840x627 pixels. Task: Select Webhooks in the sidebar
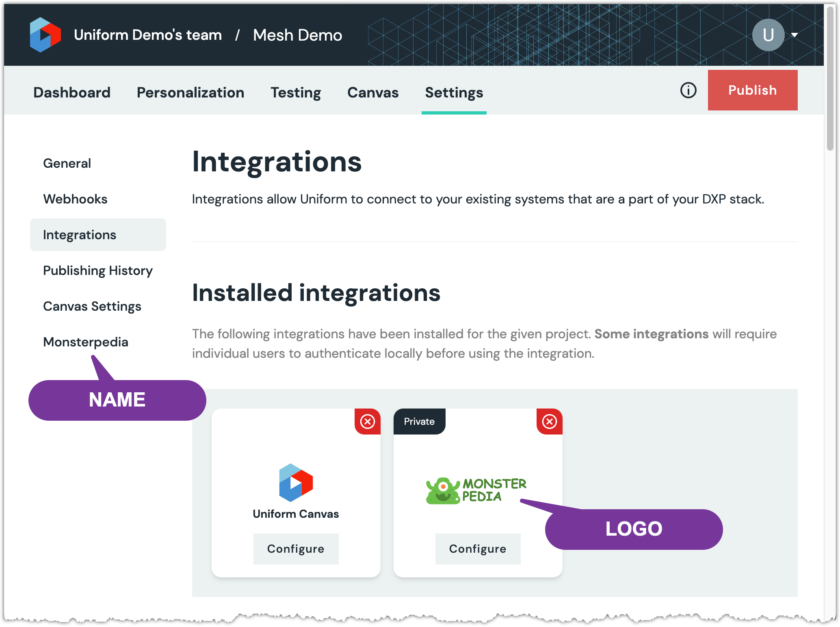point(75,199)
